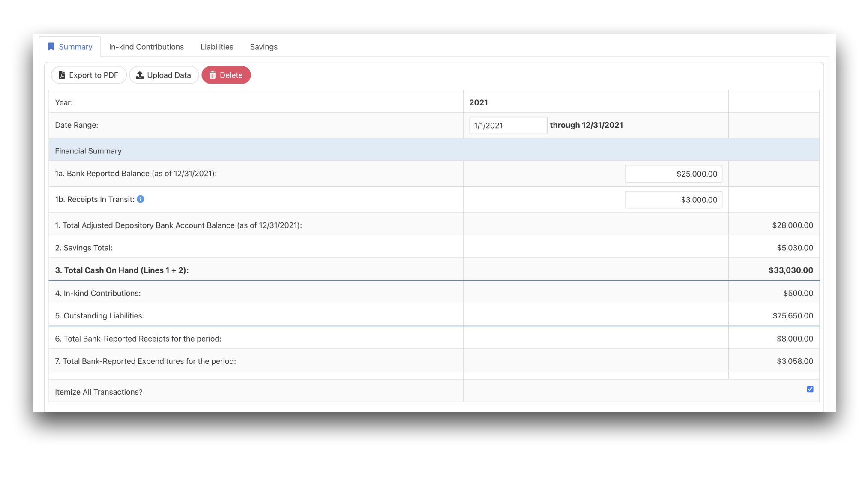Click the Itemize All Transactions label text

[99, 392]
